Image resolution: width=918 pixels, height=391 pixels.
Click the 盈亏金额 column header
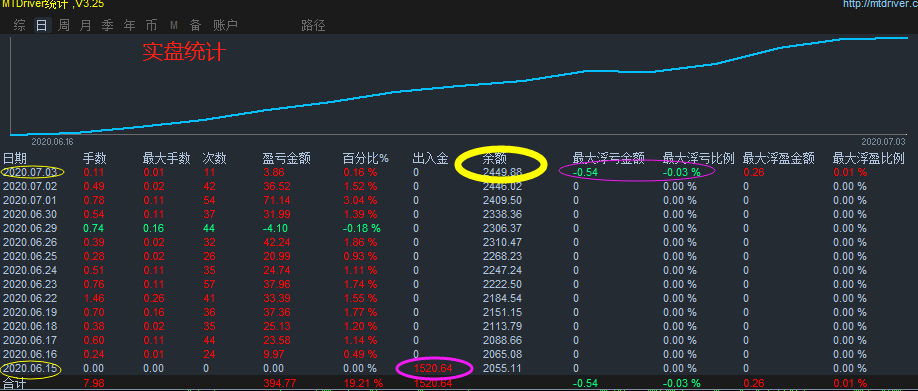click(286, 158)
